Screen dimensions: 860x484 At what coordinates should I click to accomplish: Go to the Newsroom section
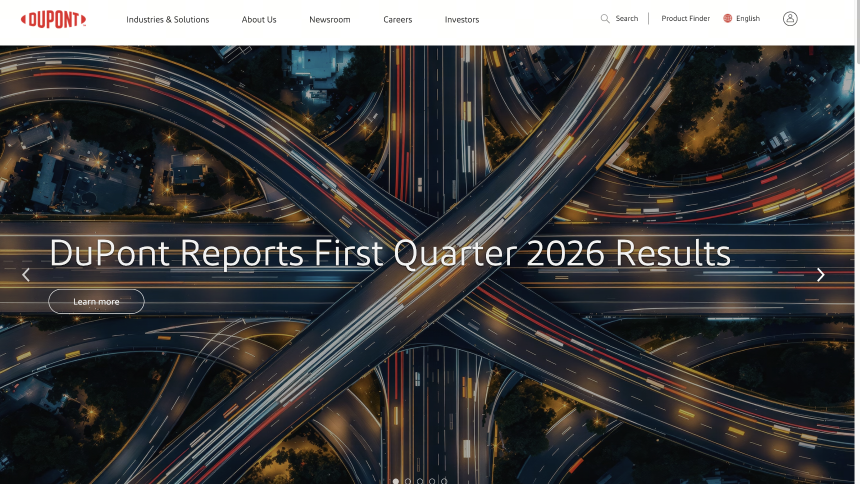click(330, 20)
